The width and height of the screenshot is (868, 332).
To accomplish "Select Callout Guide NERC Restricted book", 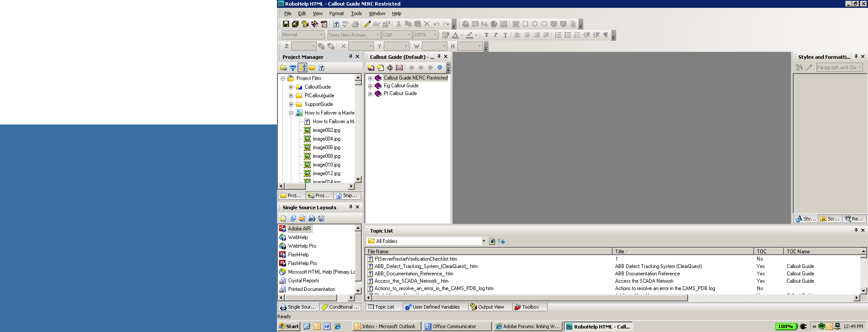I will click(415, 78).
